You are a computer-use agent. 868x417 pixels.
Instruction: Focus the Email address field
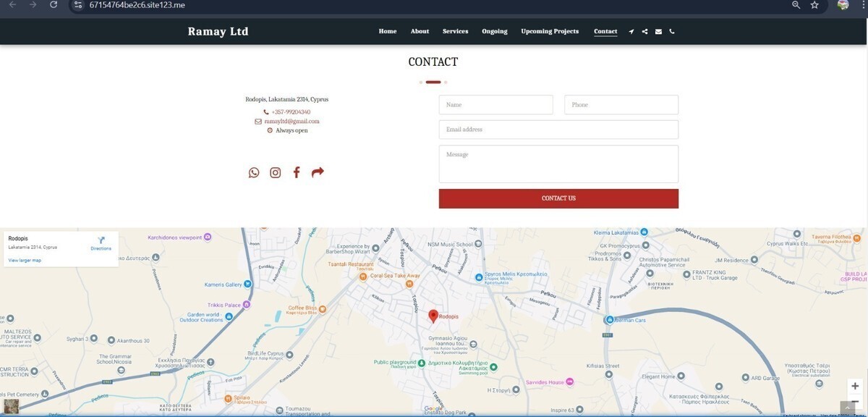558,130
